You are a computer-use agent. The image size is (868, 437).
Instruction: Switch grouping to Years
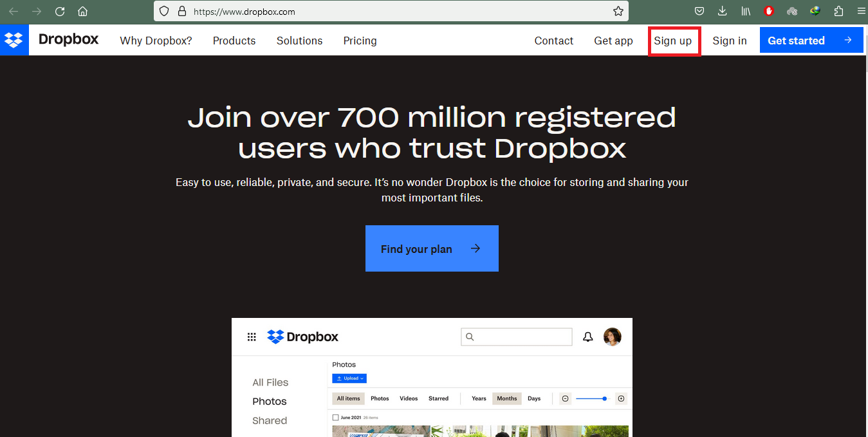pos(479,398)
